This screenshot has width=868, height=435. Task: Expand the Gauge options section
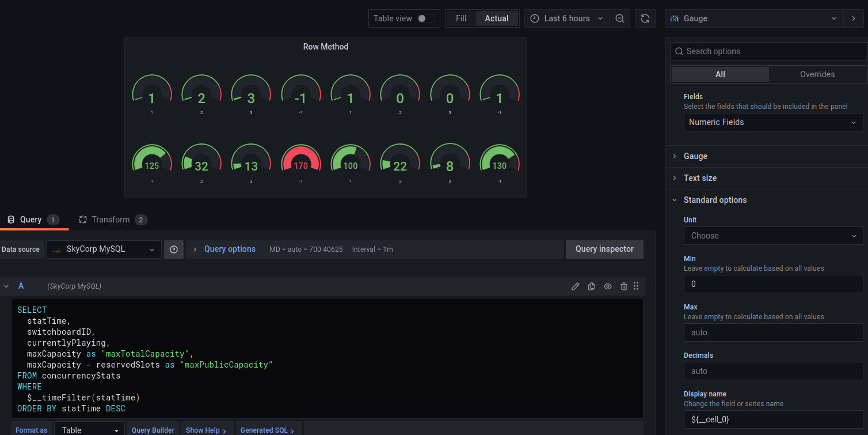click(695, 156)
